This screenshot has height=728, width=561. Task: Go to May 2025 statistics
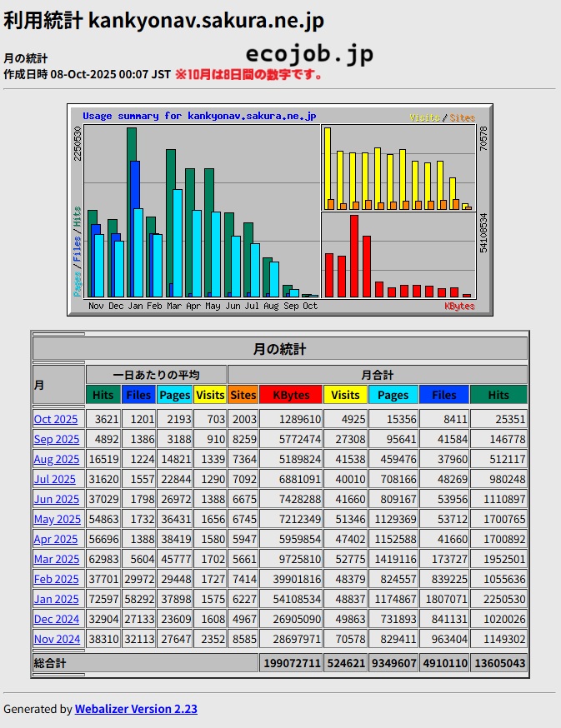pos(57,519)
